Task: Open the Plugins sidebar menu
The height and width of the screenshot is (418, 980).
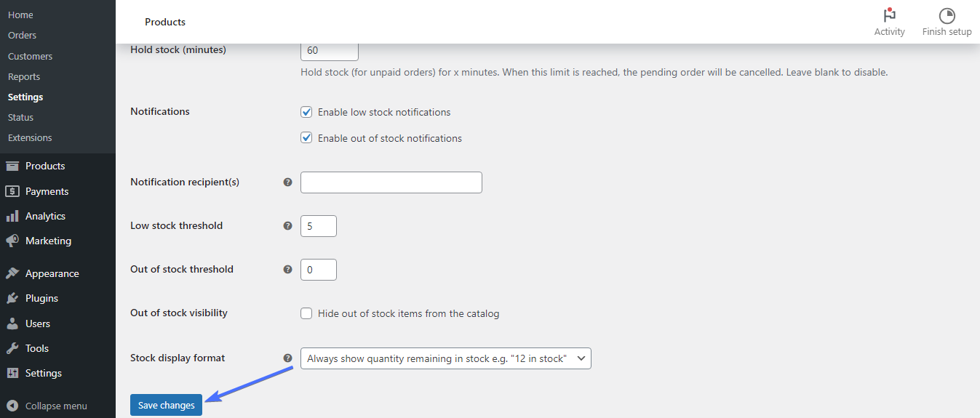Action: [x=41, y=298]
